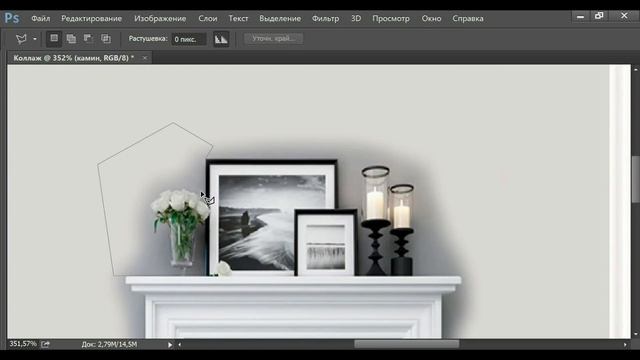This screenshot has width=640, height=360.
Task: Click the vertical scrollbar up arrow
Action: pyautogui.click(x=636, y=70)
